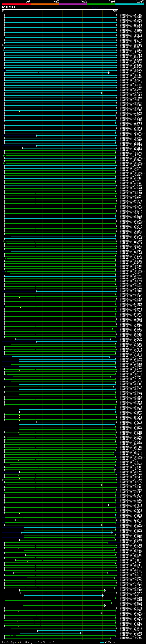Select hit label UniRef100_C7YT75
146x644 pixels.
[131, 349]
